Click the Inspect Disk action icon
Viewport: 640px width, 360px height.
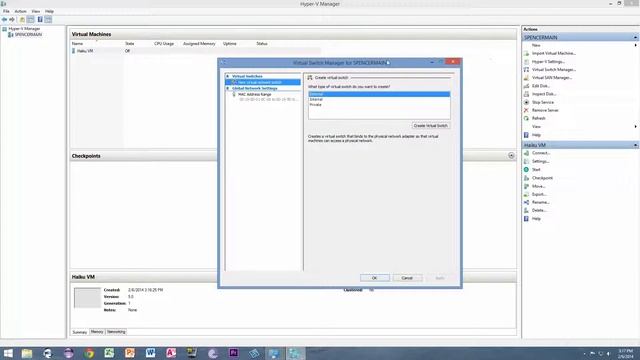click(x=526, y=94)
